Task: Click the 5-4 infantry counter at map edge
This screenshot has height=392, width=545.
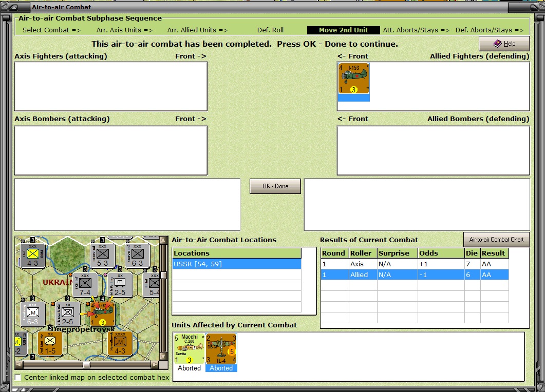Action: [152, 284]
